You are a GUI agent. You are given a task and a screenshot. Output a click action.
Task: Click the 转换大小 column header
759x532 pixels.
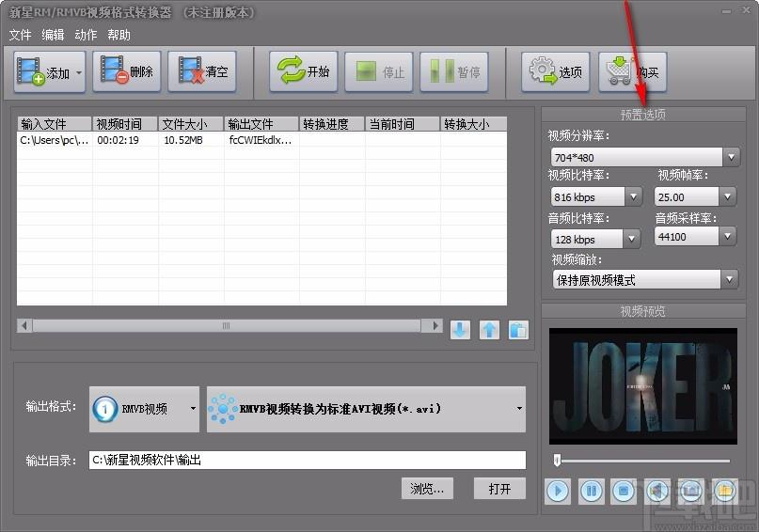coord(473,124)
